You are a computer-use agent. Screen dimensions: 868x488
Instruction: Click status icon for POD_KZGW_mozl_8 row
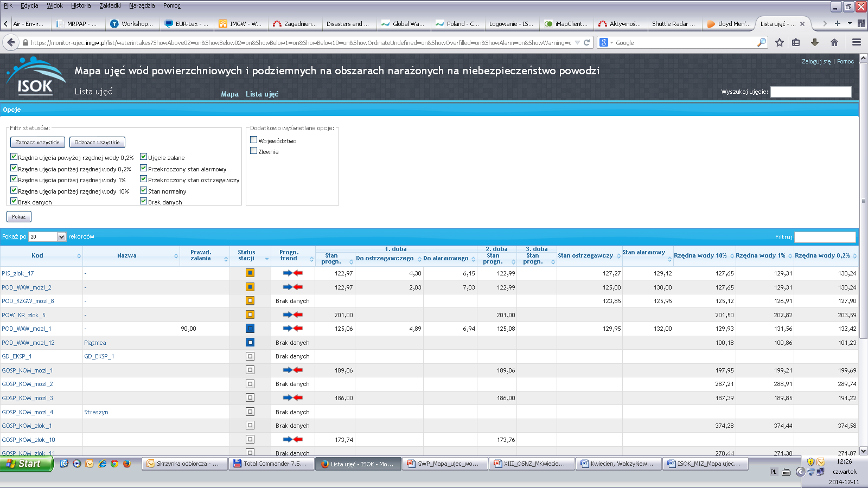pyautogui.click(x=250, y=300)
